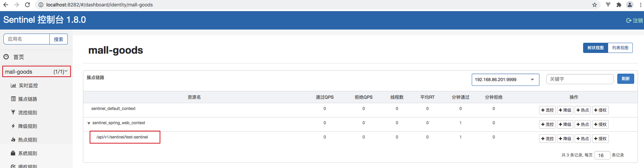Switch to 列表视图 list view
The width and height of the screenshot is (644, 168).
(620, 48)
